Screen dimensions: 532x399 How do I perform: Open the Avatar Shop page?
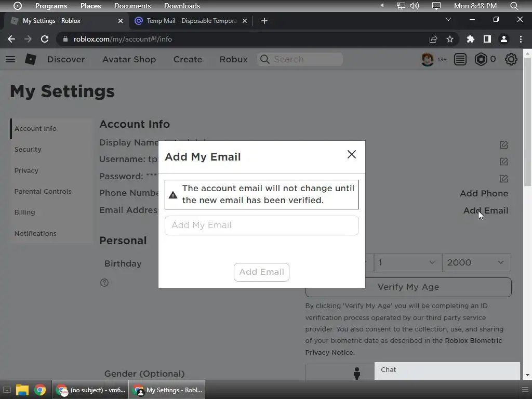[x=129, y=59]
